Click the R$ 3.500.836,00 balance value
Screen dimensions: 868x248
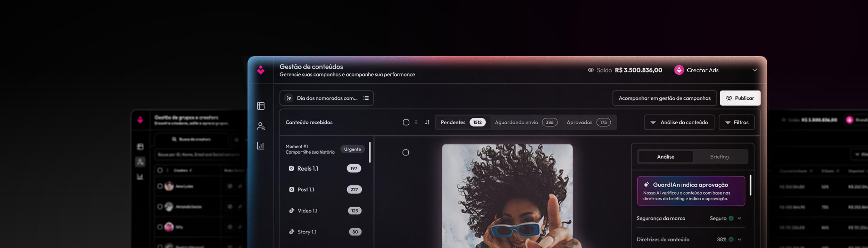[638, 70]
